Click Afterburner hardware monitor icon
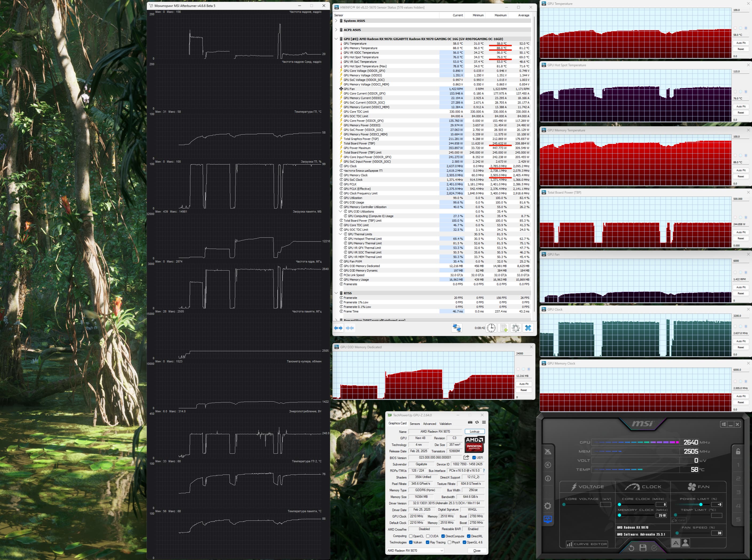This screenshot has width=752, height=560. tap(548, 519)
